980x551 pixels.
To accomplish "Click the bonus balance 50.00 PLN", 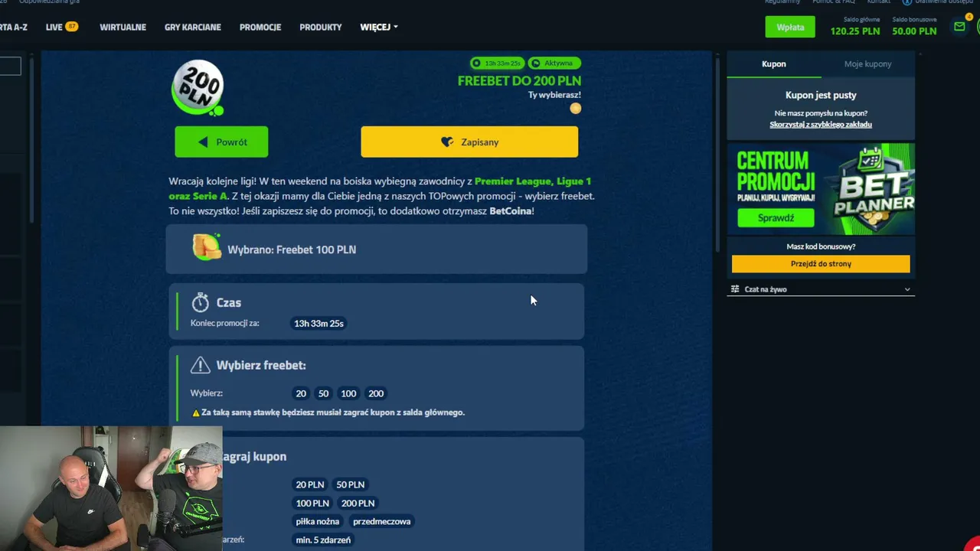I will (x=914, y=31).
